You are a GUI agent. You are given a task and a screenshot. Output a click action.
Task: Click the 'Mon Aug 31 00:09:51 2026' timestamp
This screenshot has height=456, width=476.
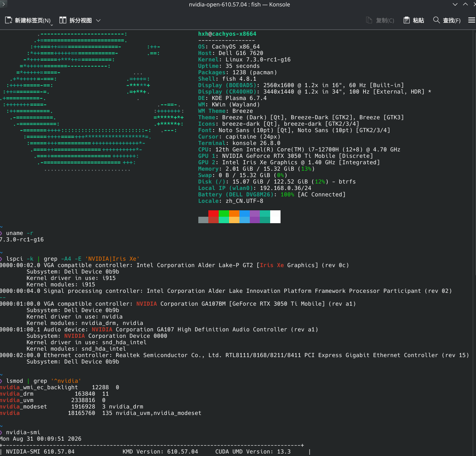click(x=41, y=439)
